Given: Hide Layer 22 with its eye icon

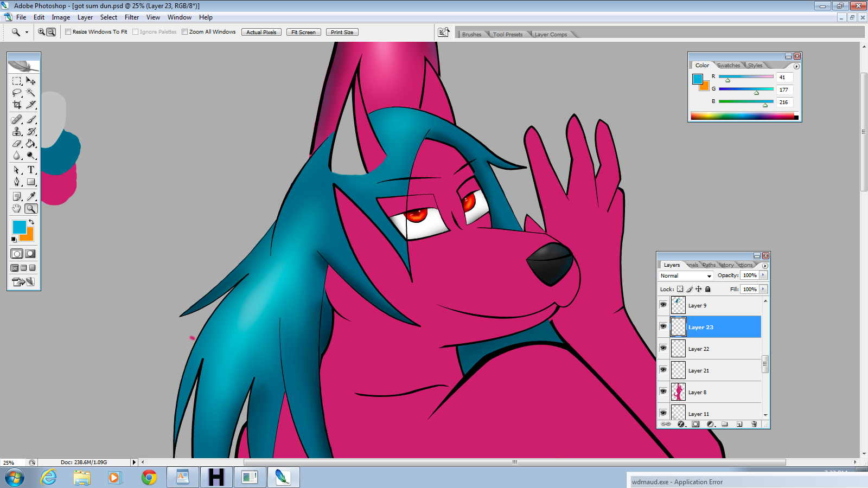Looking at the screenshot, I should point(663,348).
